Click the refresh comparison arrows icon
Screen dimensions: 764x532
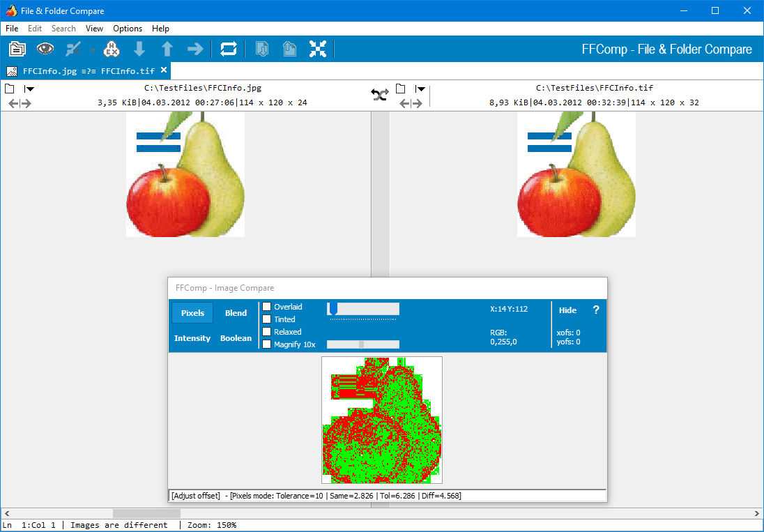pyautogui.click(x=229, y=49)
